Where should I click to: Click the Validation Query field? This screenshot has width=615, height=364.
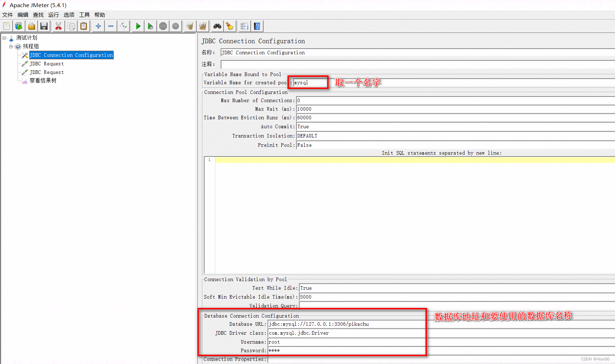[x=457, y=306]
